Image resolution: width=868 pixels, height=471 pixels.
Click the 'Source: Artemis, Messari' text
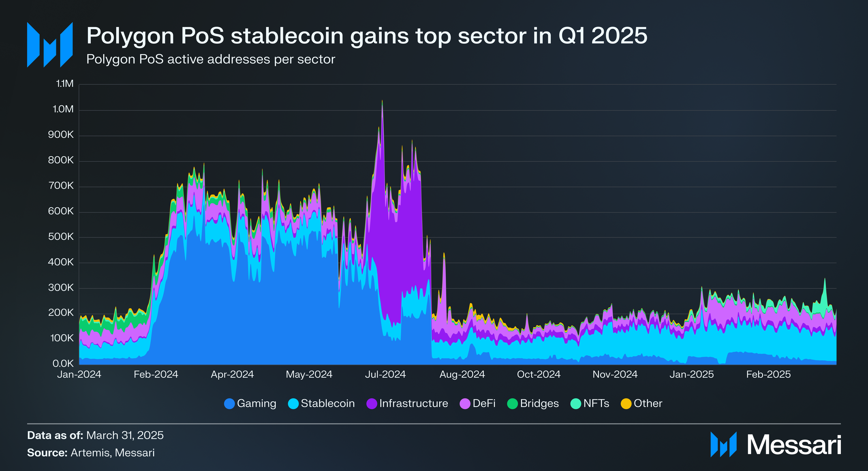click(91, 453)
